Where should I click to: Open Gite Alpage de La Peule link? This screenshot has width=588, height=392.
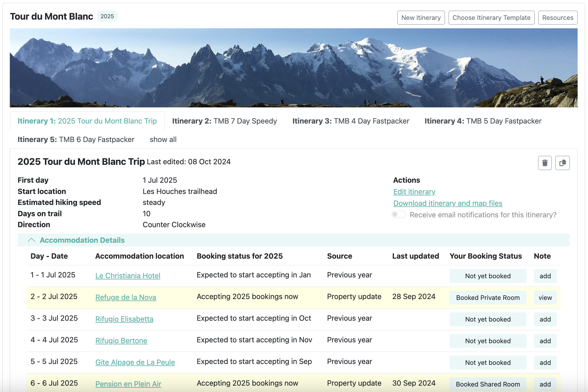click(135, 362)
